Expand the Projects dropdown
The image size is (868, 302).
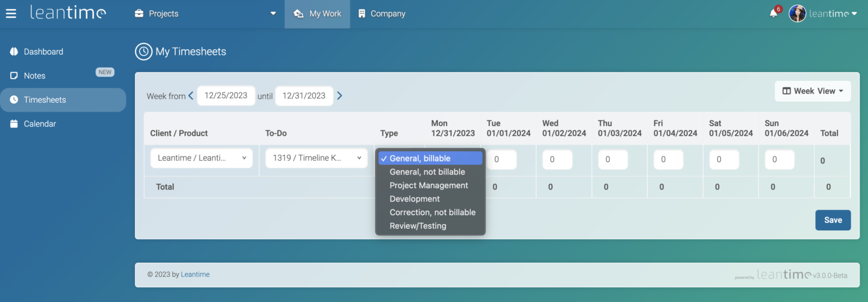click(x=274, y=14)
